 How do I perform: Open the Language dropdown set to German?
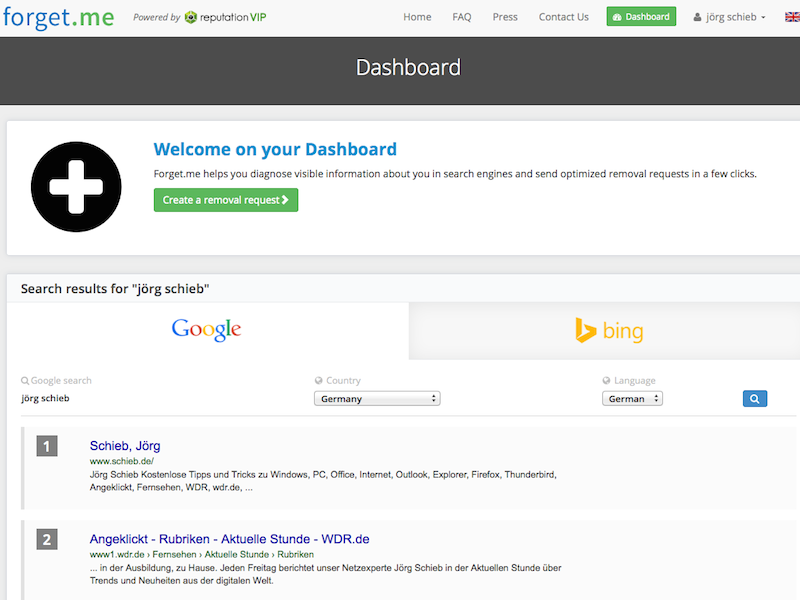point(632,398)
